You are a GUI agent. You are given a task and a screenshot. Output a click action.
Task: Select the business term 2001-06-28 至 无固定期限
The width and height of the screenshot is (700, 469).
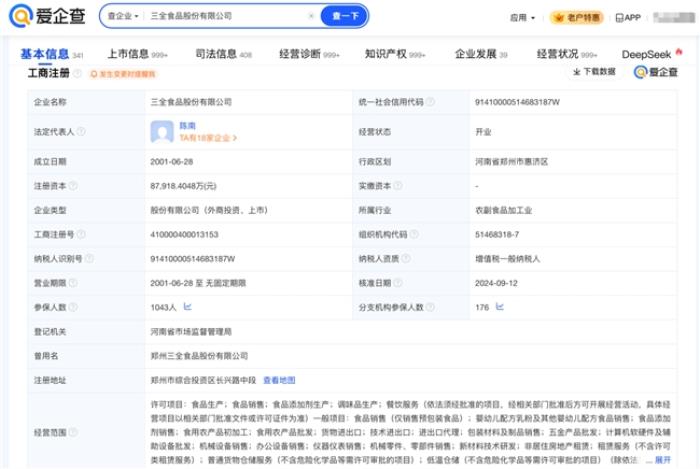point(198,283)
